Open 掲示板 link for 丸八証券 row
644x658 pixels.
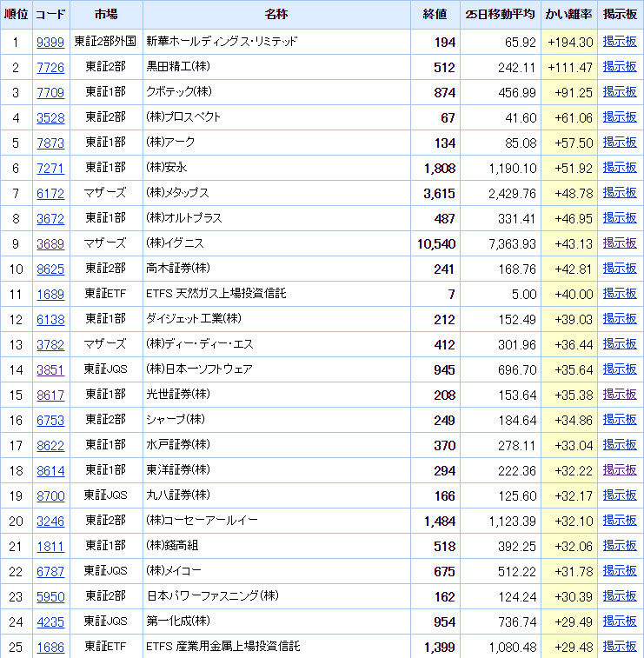click(620, 495)
